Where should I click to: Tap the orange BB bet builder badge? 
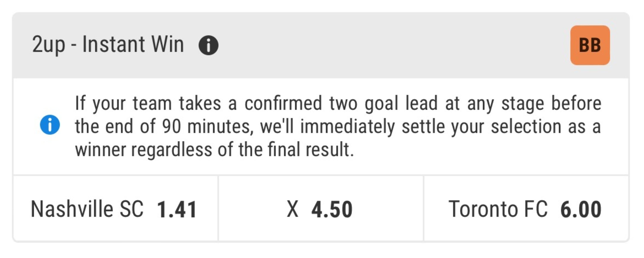coord(590,45)
